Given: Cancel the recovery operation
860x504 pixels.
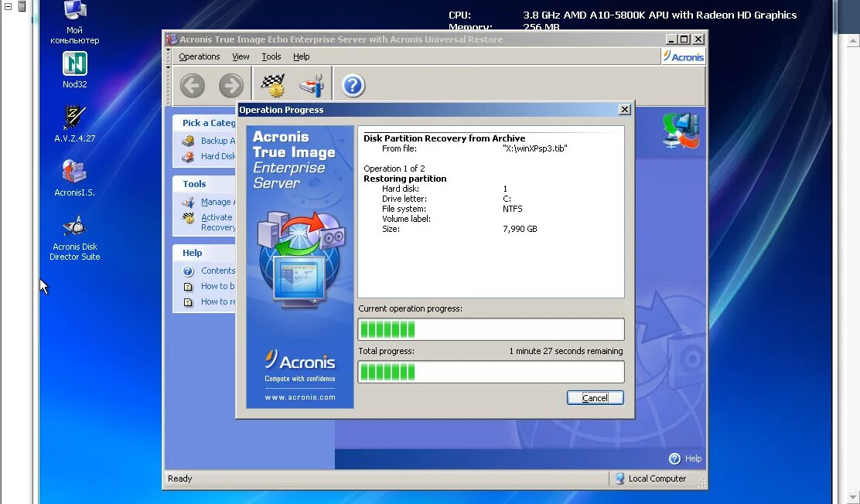Looking at the screenshot, I should pyautogui.click(x=595, y=397).
